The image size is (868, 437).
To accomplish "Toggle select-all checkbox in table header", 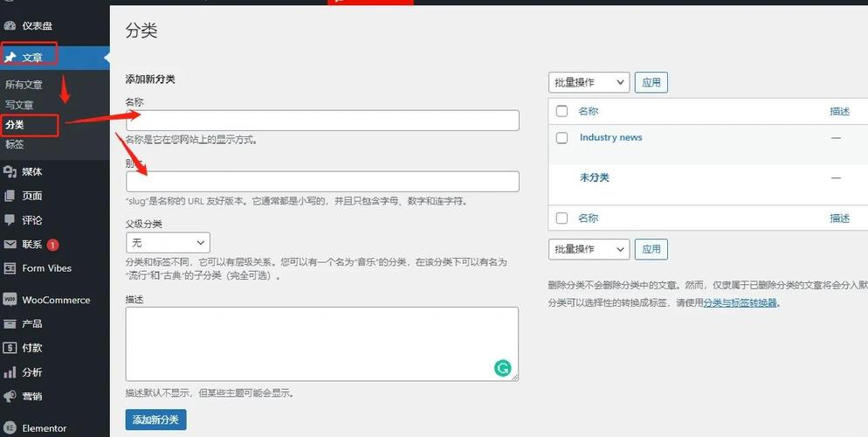I will [561, 111].
